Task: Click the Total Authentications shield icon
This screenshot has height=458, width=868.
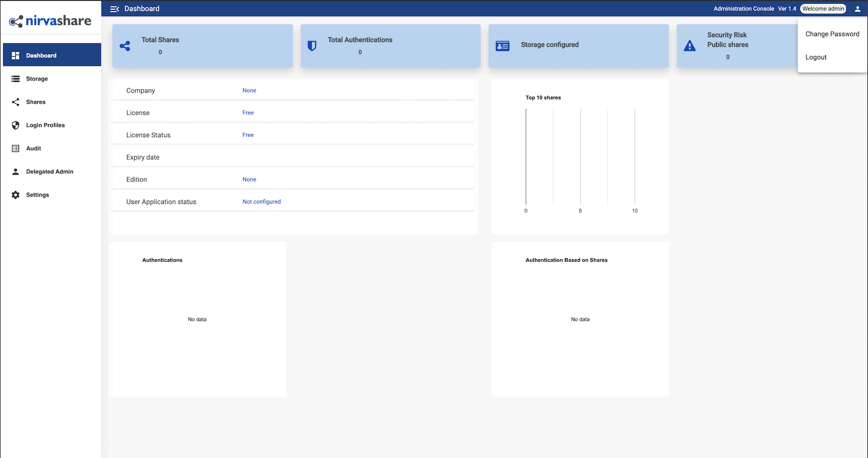Action: coord(312,46)
